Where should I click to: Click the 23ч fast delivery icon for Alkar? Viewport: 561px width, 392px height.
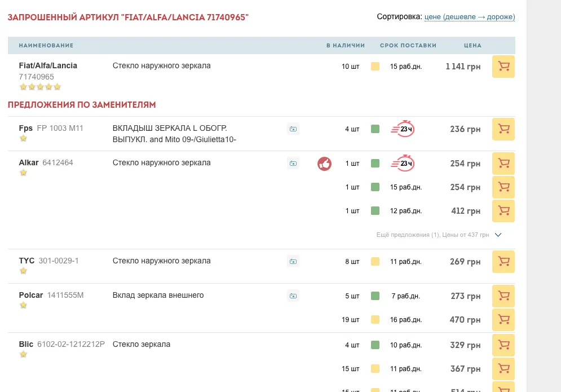point(403,163)
